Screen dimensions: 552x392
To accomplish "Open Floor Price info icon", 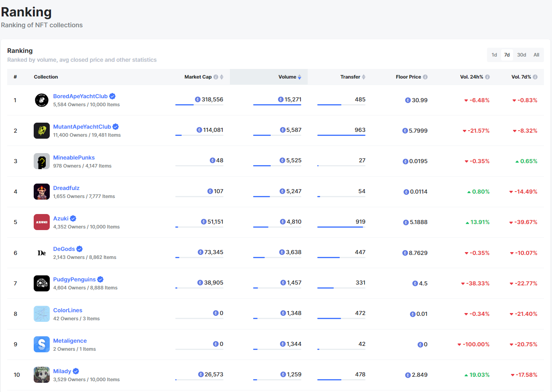I will (425, 77).
